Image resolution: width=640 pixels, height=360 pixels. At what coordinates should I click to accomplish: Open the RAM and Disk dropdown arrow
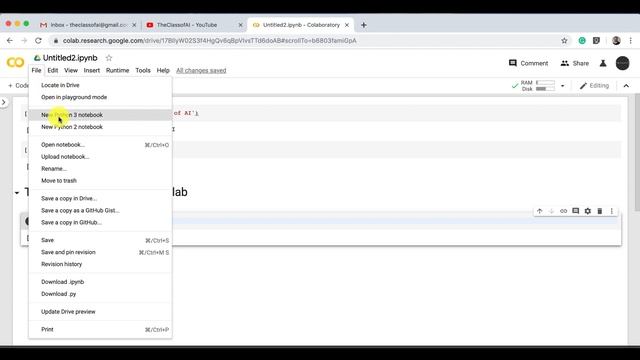(562, 86)
